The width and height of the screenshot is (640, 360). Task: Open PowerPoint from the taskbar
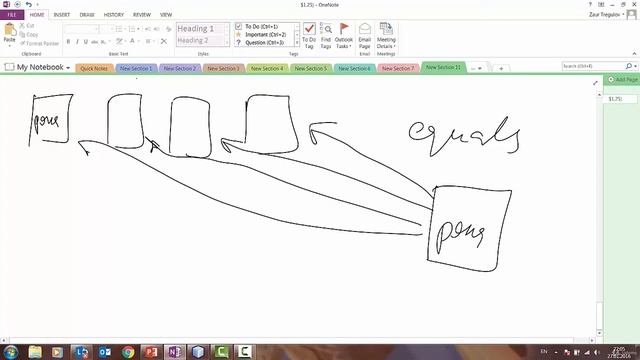[151, 352]
